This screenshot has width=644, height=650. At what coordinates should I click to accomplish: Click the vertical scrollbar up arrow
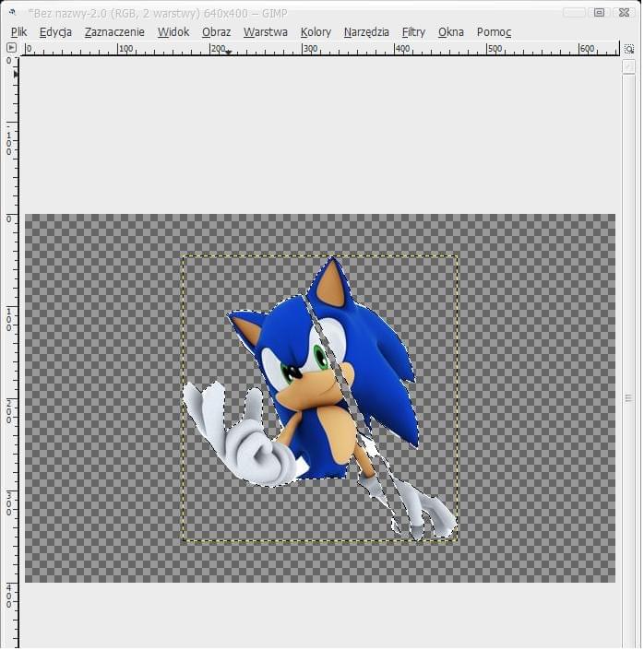[x=629, y=67]
